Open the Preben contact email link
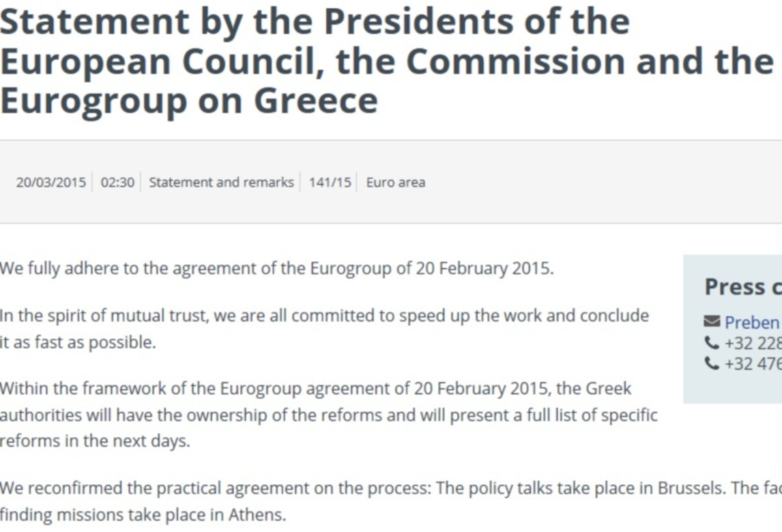Viewport: 782px width, 532px height. 753,322
